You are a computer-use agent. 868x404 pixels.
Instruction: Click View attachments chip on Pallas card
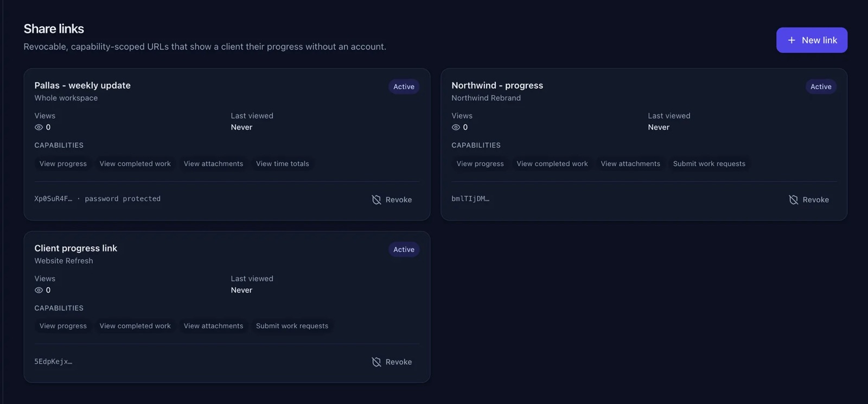click(x=213, y=164)
